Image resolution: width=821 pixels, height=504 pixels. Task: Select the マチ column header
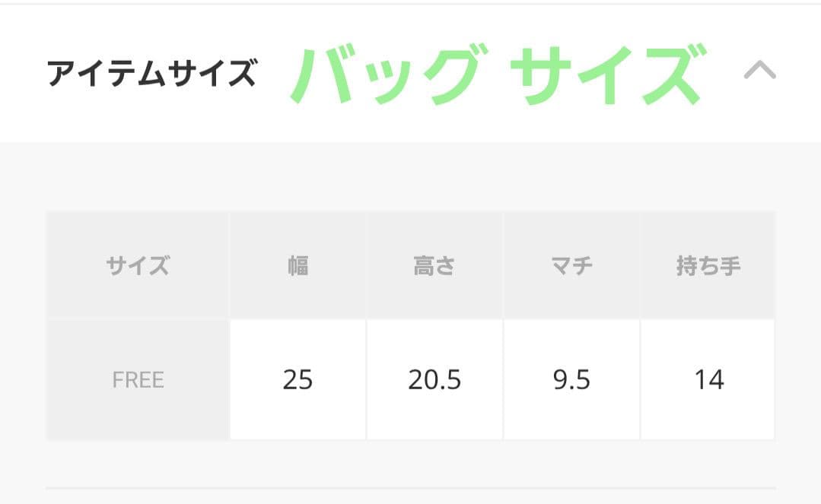571,265
